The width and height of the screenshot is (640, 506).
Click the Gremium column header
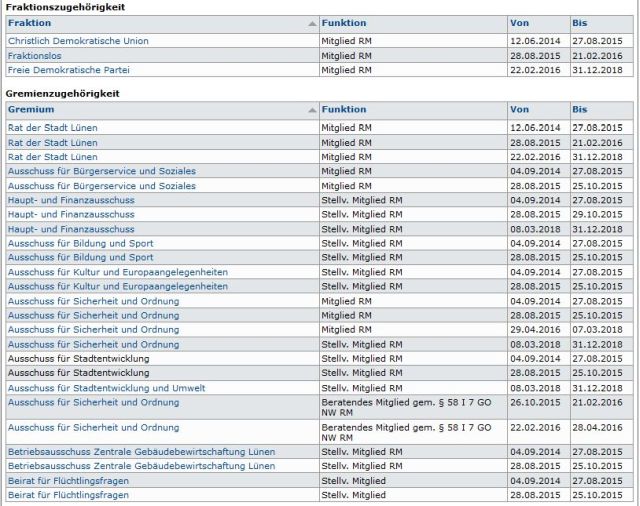tap(31, 109)
